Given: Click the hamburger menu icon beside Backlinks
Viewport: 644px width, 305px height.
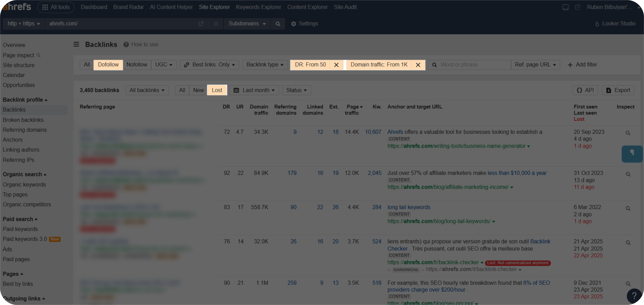Looking at the screenshot, I should click(x=76, y=44).
